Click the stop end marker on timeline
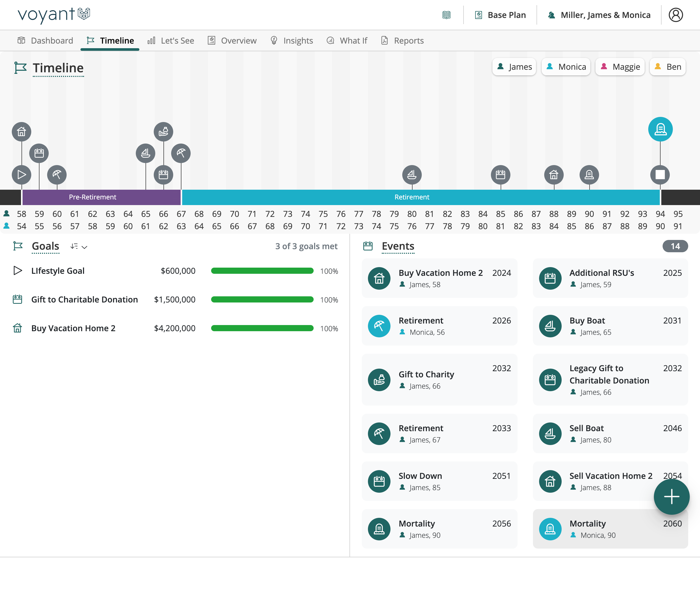Image resolution: width=700 pixels, height=606 pixels. tap(660, 175)
